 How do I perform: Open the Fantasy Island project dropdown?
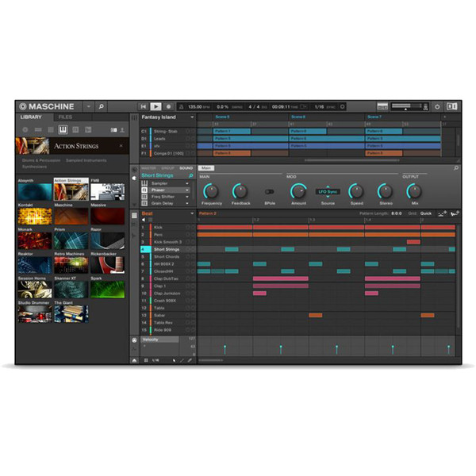192,117
